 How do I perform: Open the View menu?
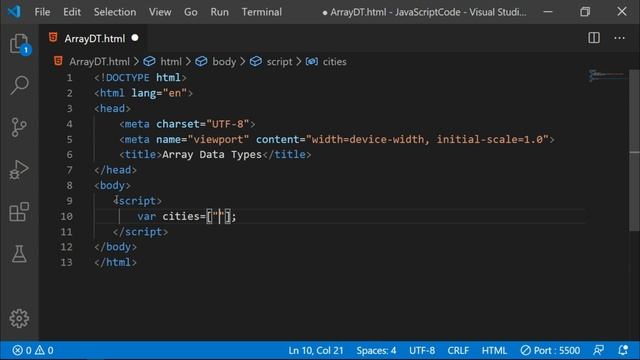coord(160,12)
